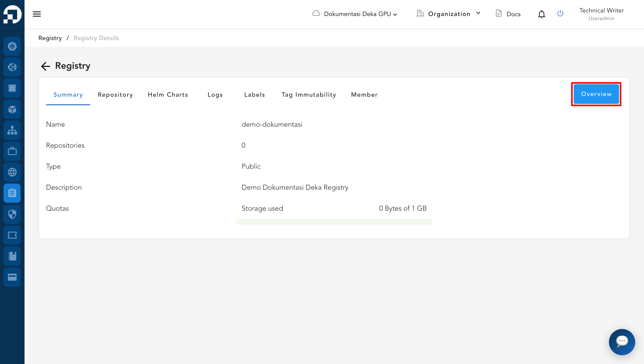
Task: Expand the Dokumentasi Deka GPU project dropdown
Action: coord(354,14)
